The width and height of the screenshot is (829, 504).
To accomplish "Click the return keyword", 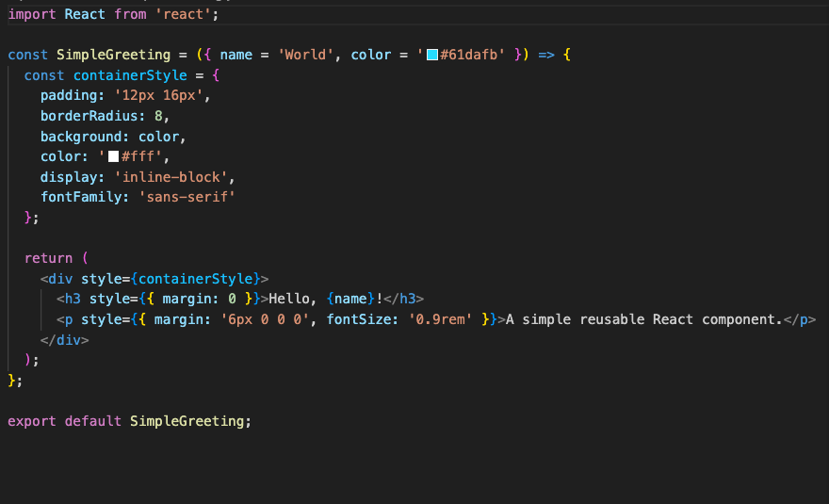I will 48,258.
